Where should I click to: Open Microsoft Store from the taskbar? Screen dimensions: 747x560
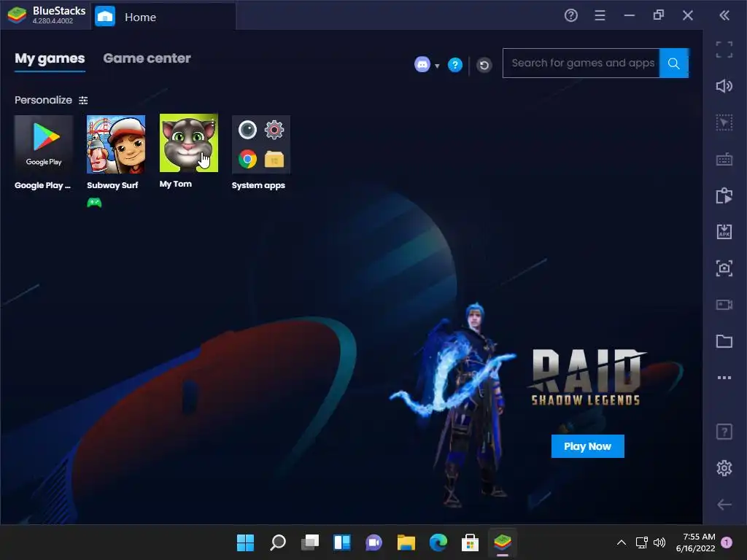pos(470,542)
